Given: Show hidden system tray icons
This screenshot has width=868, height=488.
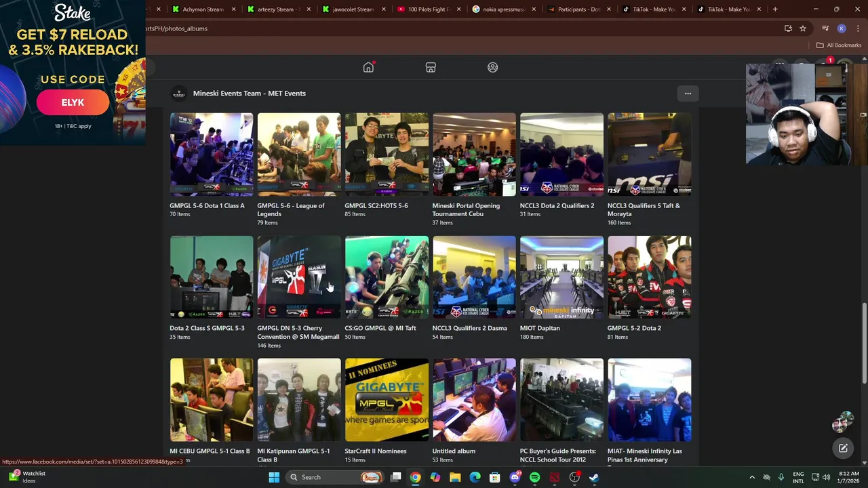Looking at the screenshot, I should (x=751, y=477).
